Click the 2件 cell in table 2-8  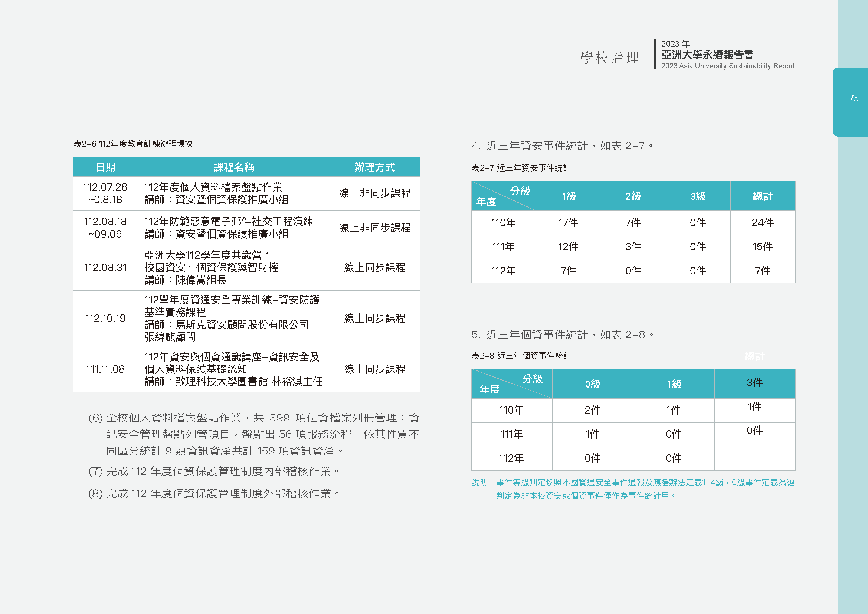click(592, 410)
